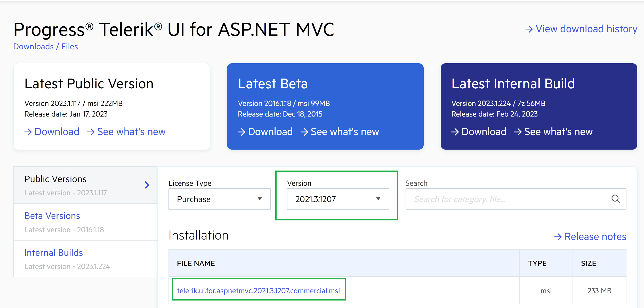Go to the Downloads breadcrumb link

tap(34, 47)
